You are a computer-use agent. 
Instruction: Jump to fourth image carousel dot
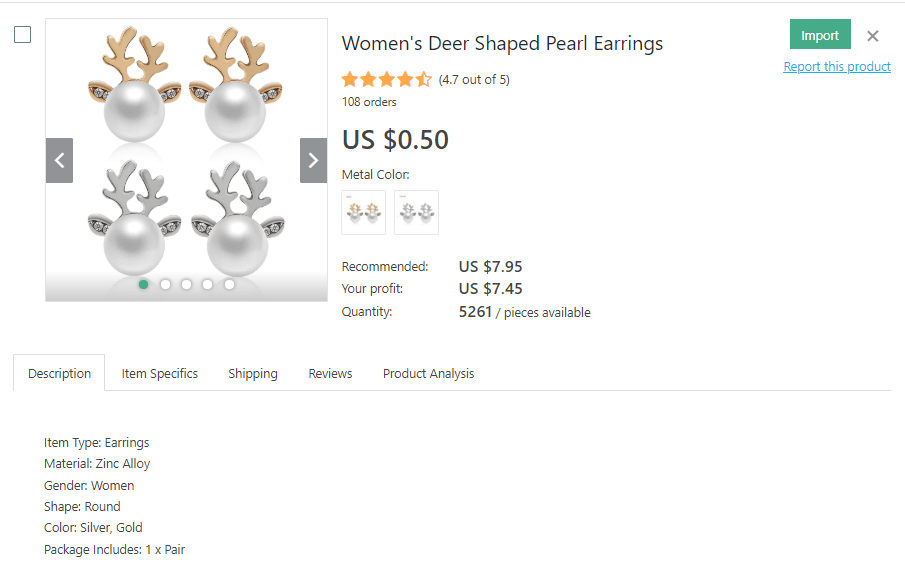[x=208, y=284]
